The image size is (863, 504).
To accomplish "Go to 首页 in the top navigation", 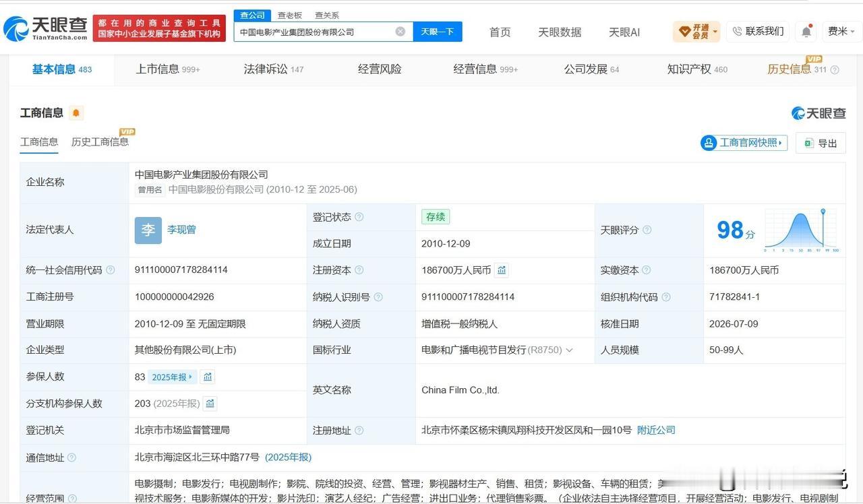I will point(500,32).
